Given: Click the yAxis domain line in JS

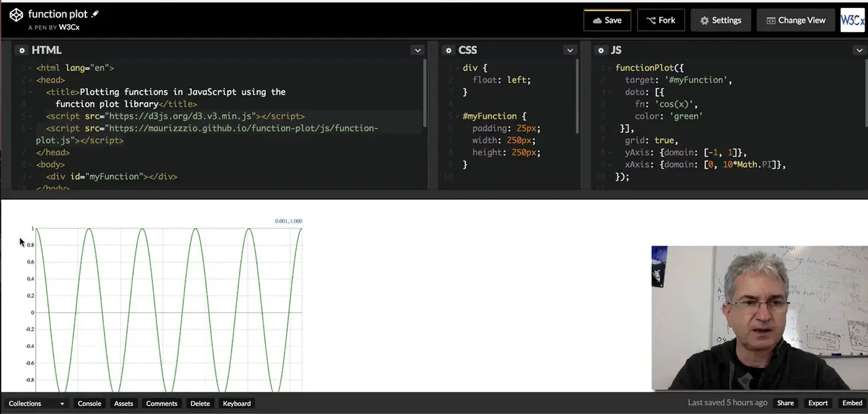Looking at the screenshot, I should pyautogui.click(x=685, y=152).
